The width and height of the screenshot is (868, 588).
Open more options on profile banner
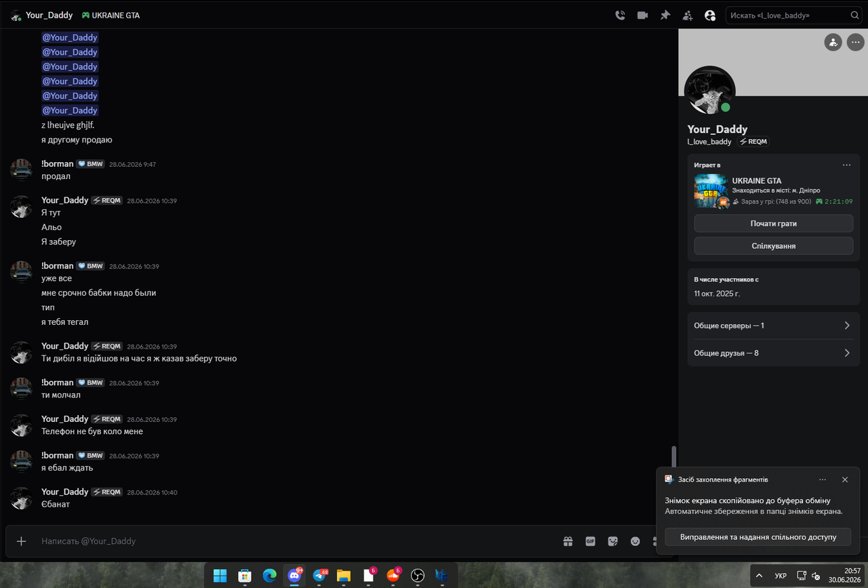(855, 42)
